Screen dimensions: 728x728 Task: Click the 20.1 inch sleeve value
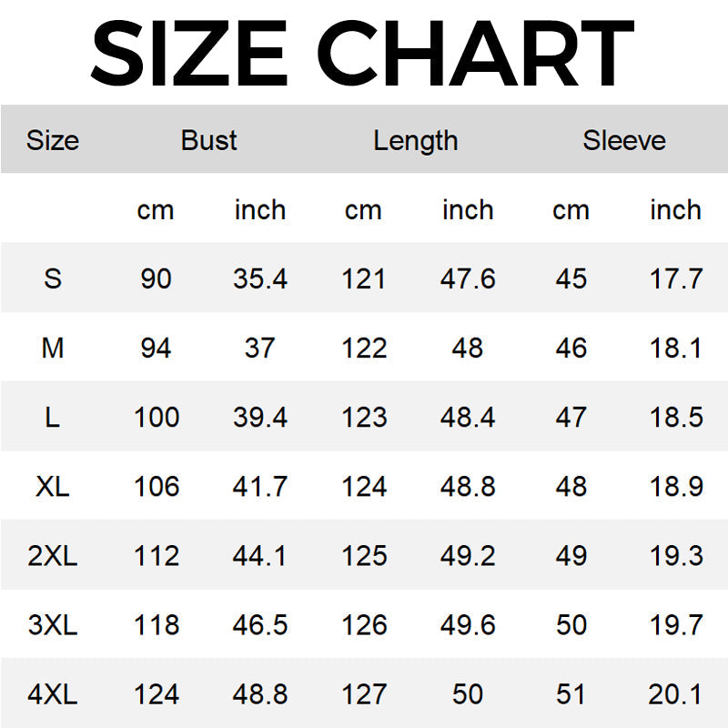click(x=676, y=694)
